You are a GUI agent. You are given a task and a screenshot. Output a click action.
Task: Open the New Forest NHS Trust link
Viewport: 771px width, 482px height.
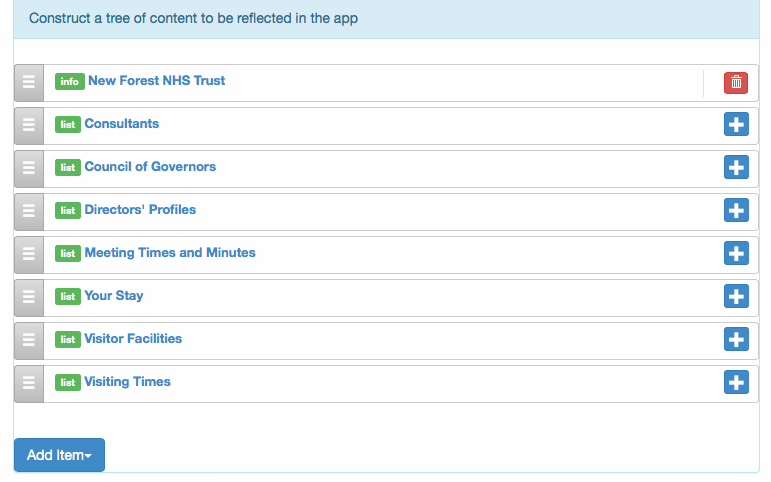156,81
